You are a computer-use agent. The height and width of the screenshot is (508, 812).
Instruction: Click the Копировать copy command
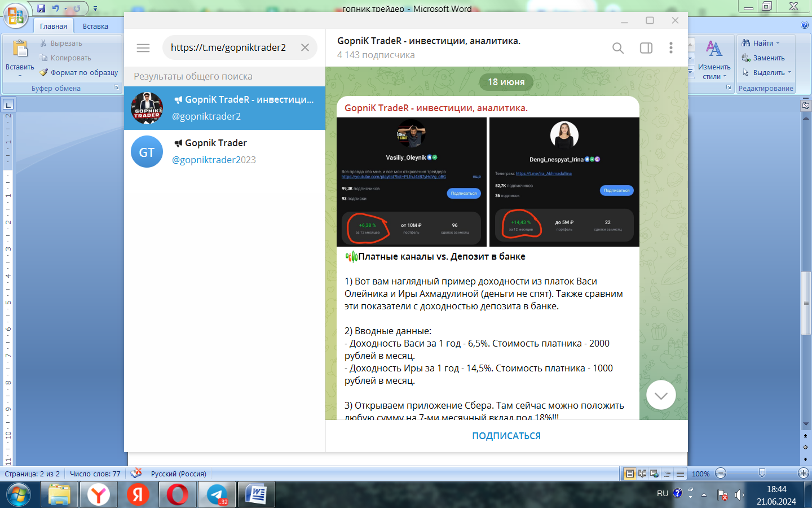[65, 58]
